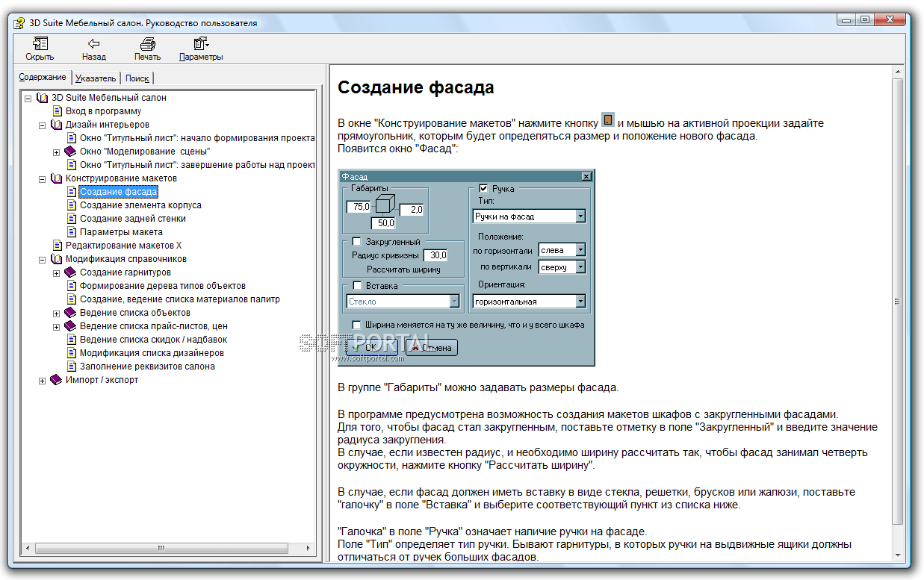Screen dimensions: 924x580
Task: Click the down arrow of the article scrollbar
Action: click(x=899, y=554)
